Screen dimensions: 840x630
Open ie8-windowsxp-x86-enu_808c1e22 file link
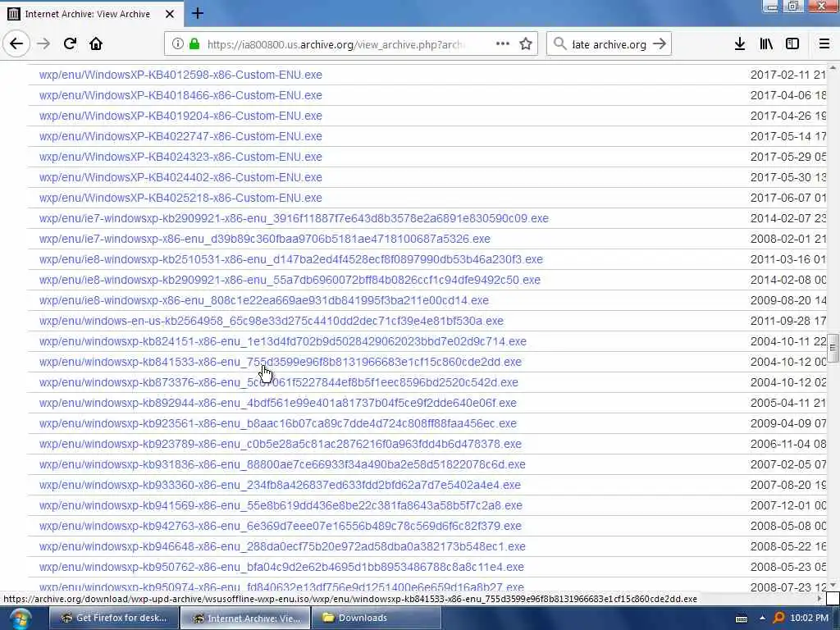[x=263, y=300]
